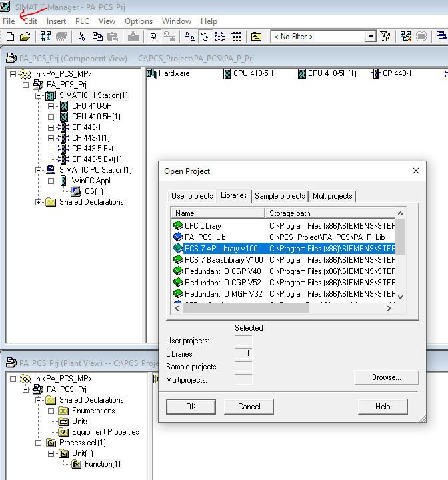Click the Accessible Nodes toolbar icon
448x480 pixels.
[x=46, y=37]
